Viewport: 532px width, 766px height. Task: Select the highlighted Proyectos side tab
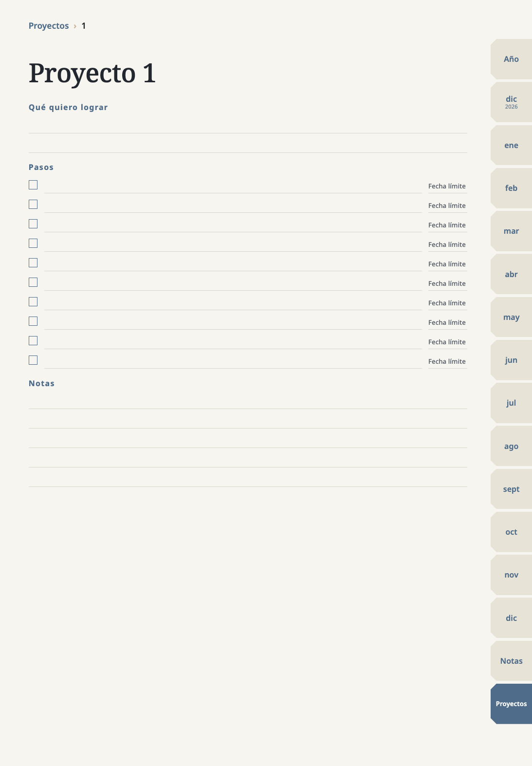511,704
